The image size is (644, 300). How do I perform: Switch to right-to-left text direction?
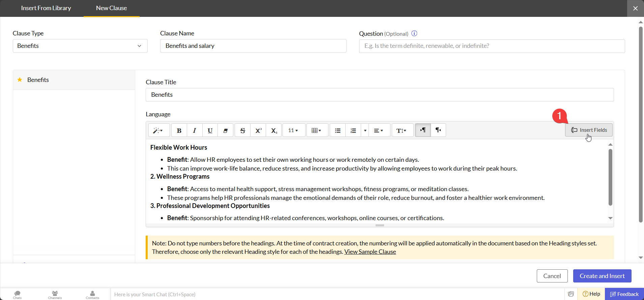(438, 130)
